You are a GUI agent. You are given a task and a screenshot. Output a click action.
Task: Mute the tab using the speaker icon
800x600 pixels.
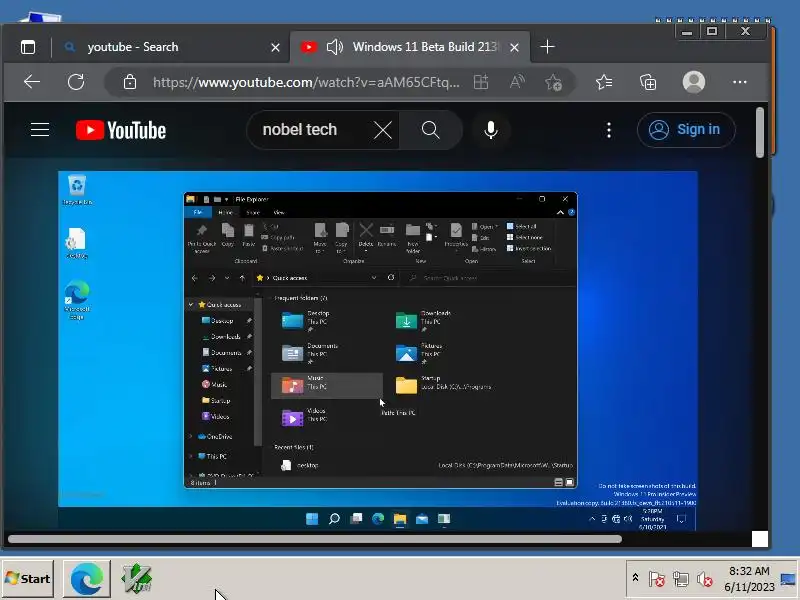click(x=335, y=47)
